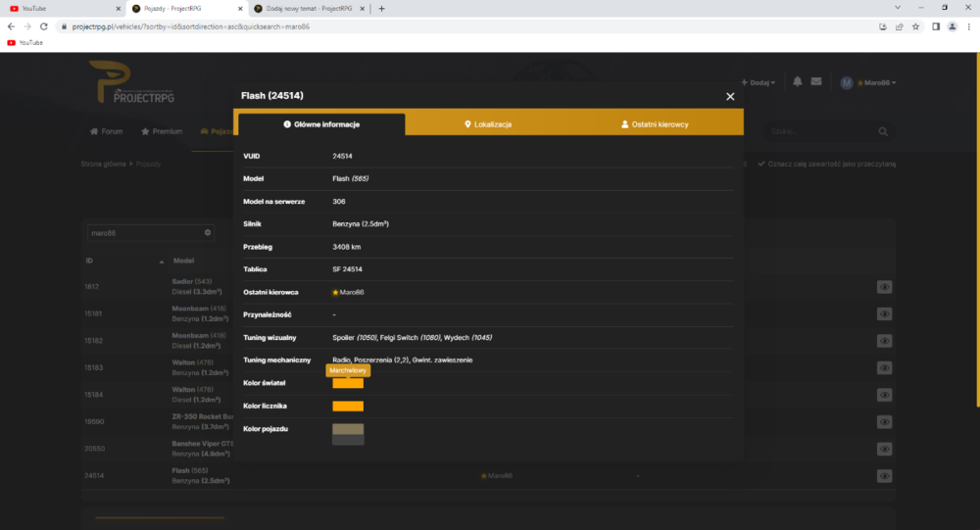Toggle eye icon for Sadler 1812 row

884,287
